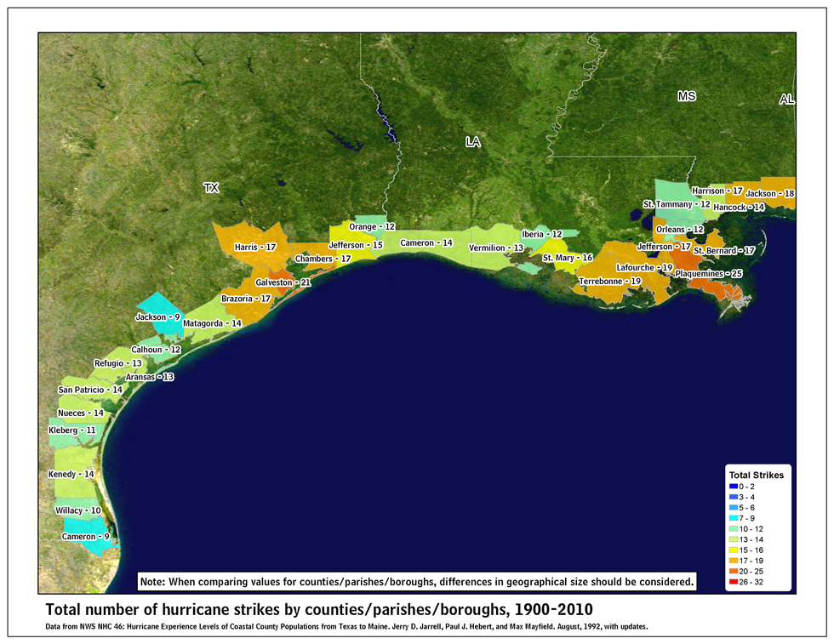
Task: Select the Kenedy - 14 county label
Action: coord(70,474)
